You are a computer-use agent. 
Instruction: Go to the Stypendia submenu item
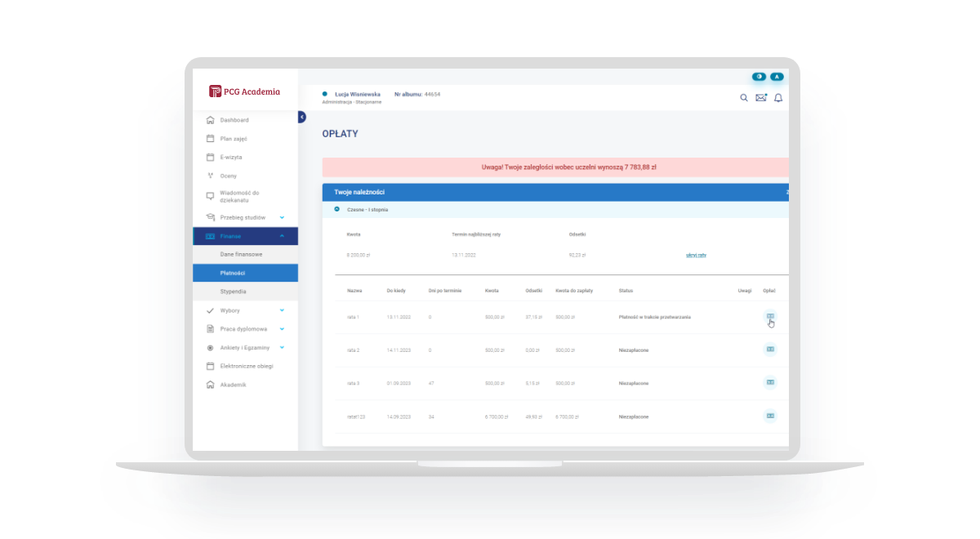point(233,292)
